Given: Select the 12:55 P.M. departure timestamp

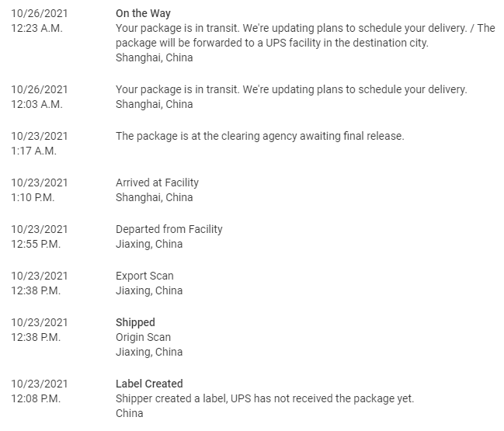Looking at the screenshot, I should (36, 244).
